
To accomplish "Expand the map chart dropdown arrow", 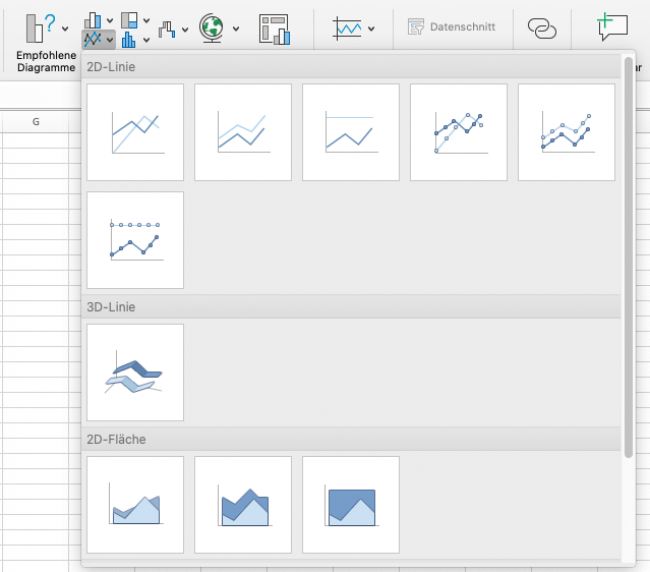I will pyautogui.click(x=236, y=29).
